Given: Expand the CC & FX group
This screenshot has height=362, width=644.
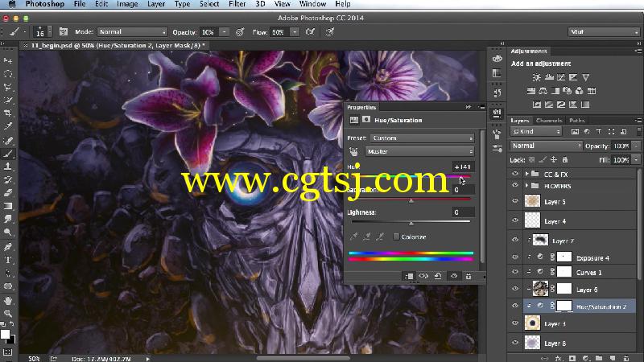Looking at the screenshot, I should [x=526, y=174].
